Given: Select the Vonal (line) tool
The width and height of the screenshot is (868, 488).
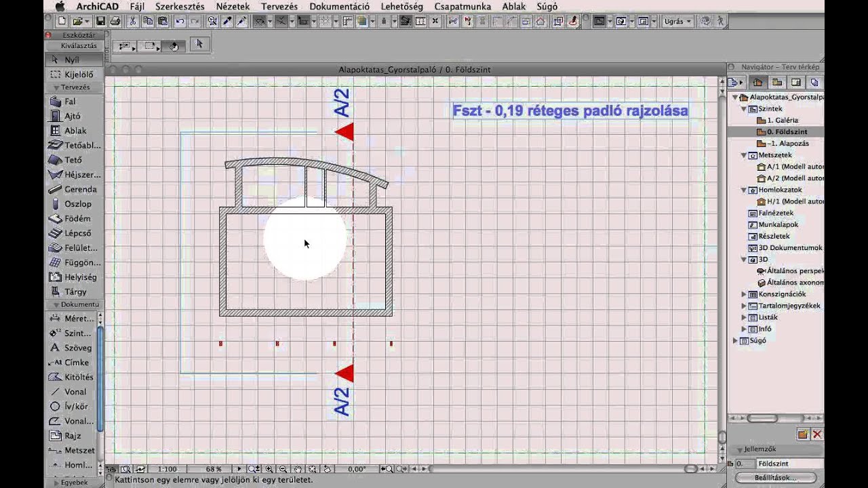Looking at the screenshot, I should (72, 392).
